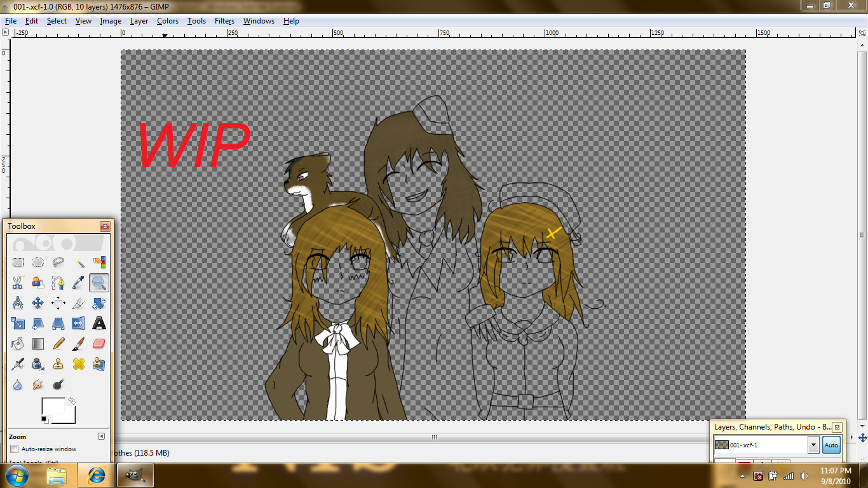Swap foreground and background colors
This screenshot has width=868, height=488.
pos(72,401)
